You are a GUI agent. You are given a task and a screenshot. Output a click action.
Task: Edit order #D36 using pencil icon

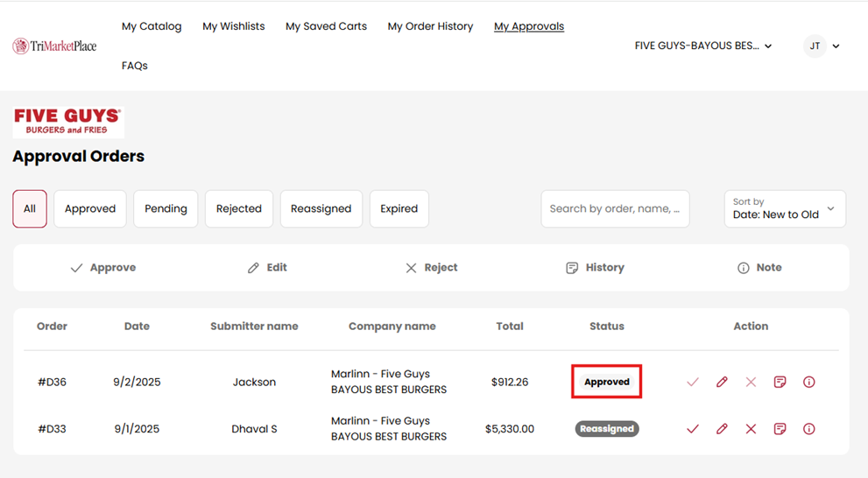(x=722, y=382)
